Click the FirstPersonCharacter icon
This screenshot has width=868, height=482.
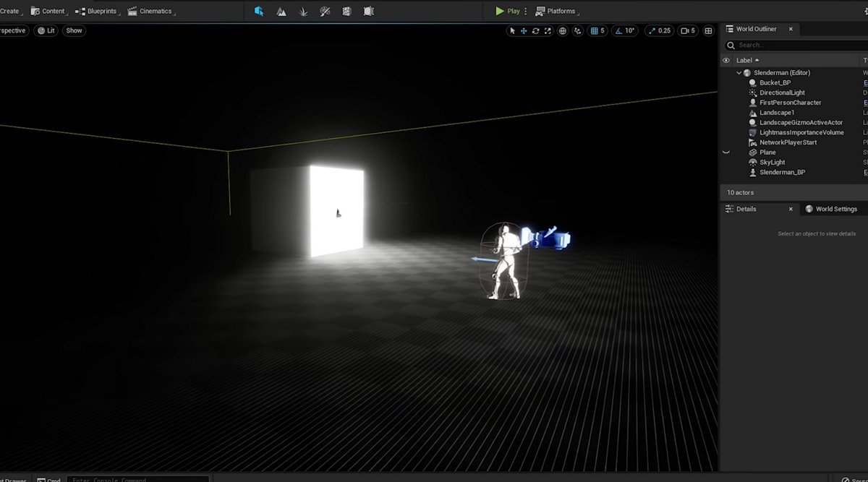[753, 103]
